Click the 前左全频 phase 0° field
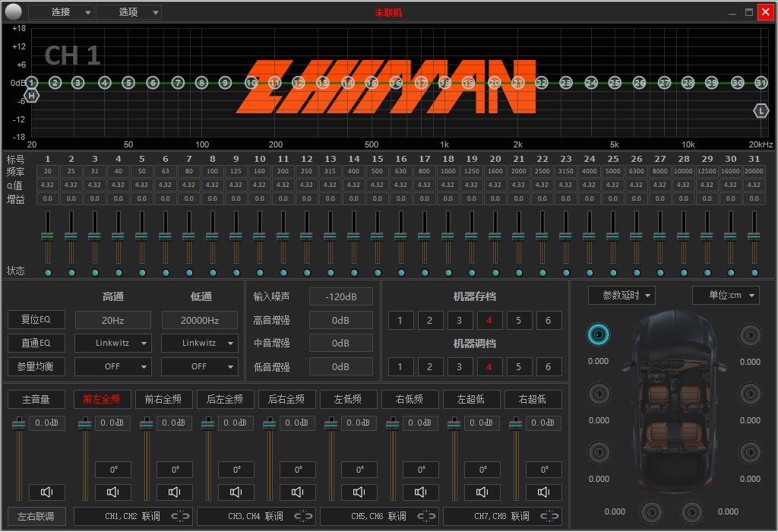 [x=113, y=470]
